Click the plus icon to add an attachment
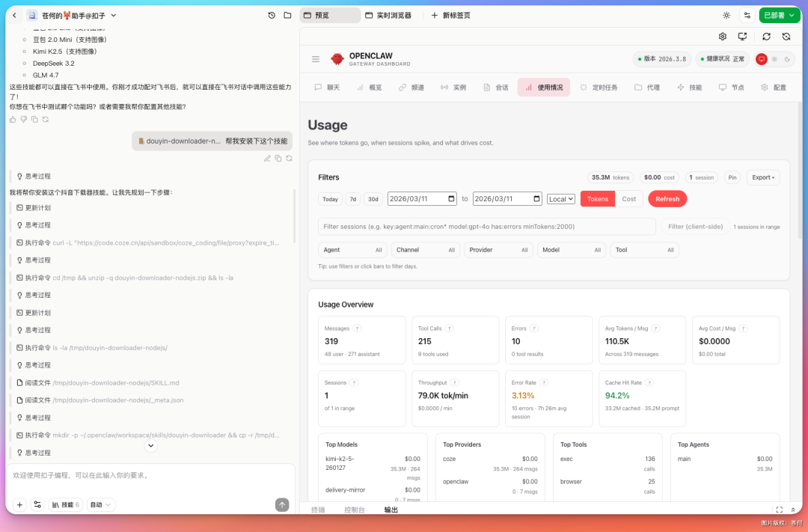This screenshot has height=532, width=808. click(19, 505)
